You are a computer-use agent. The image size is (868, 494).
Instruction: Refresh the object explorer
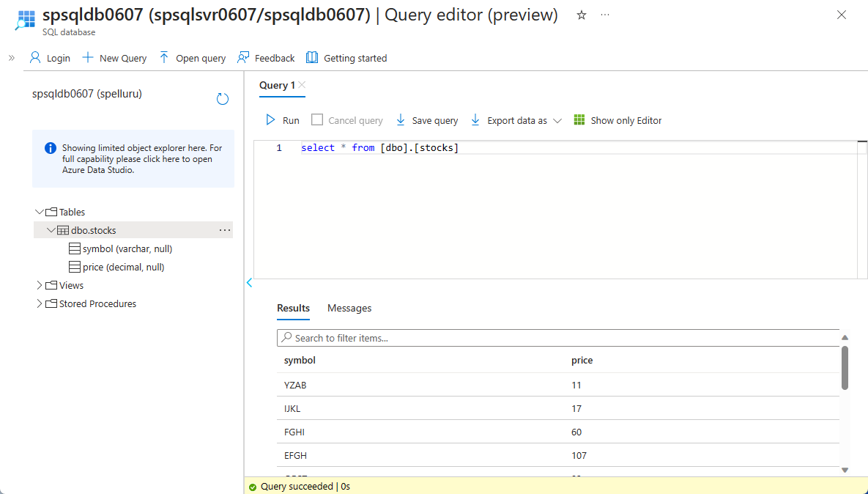click(x=222, y=98)
